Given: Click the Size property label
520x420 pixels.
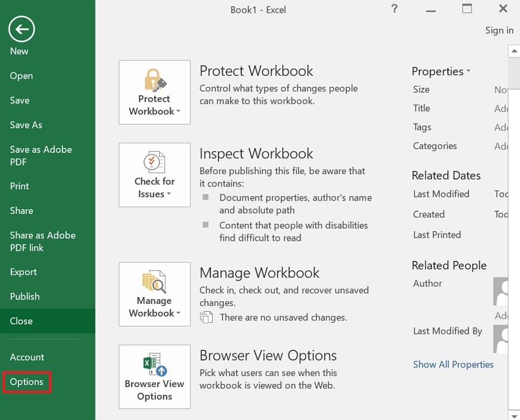Looking at the screenshot, I should point(421,89).
